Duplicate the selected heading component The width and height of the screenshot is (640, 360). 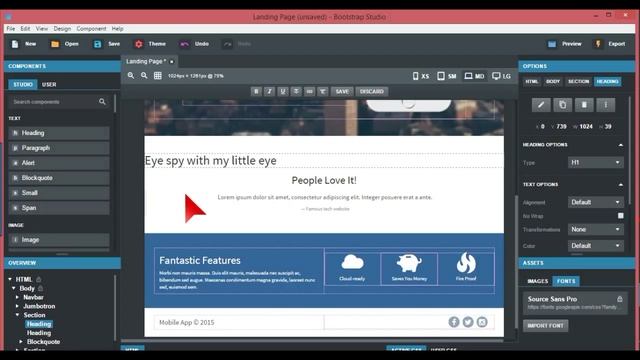point(562,105)
